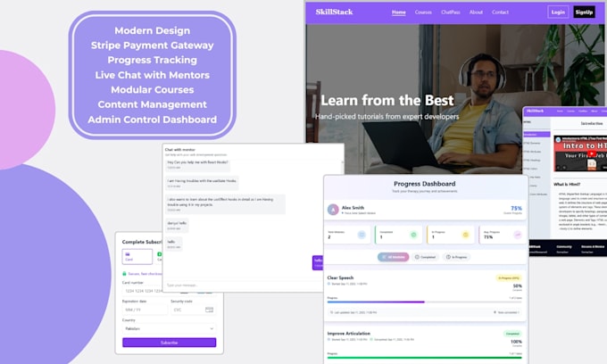Viewport: 607px width, 364px height.
Task: Open the Home nav item
Action: point(399,12)
